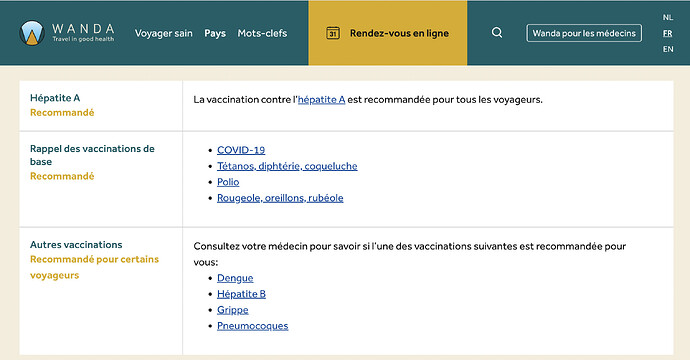This screenshot has width=690, height=360.
Task: Click the Wanda mountain logo icon
Action: point(32,33)
